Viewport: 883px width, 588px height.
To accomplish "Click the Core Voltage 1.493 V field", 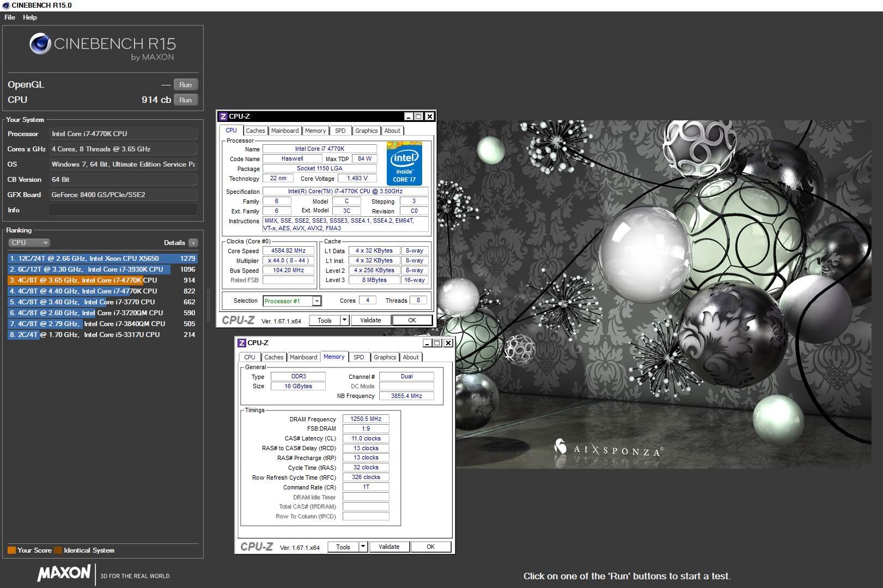I will (x=357, y=178).
